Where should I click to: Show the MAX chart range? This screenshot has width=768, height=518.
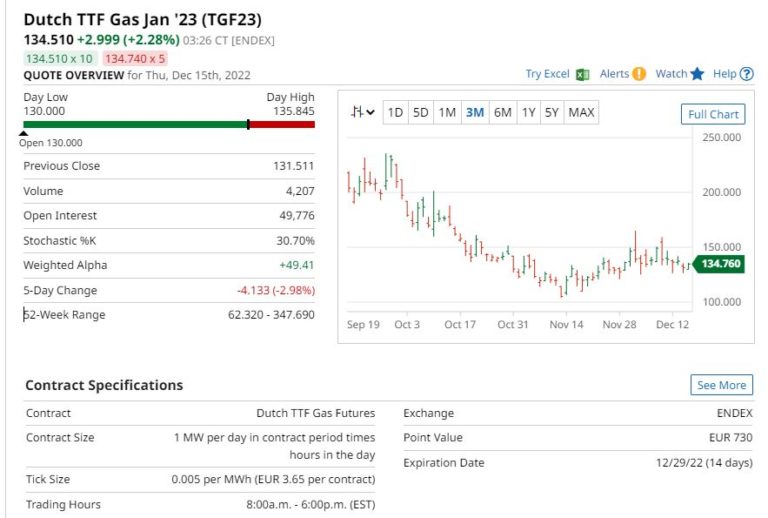581,112
